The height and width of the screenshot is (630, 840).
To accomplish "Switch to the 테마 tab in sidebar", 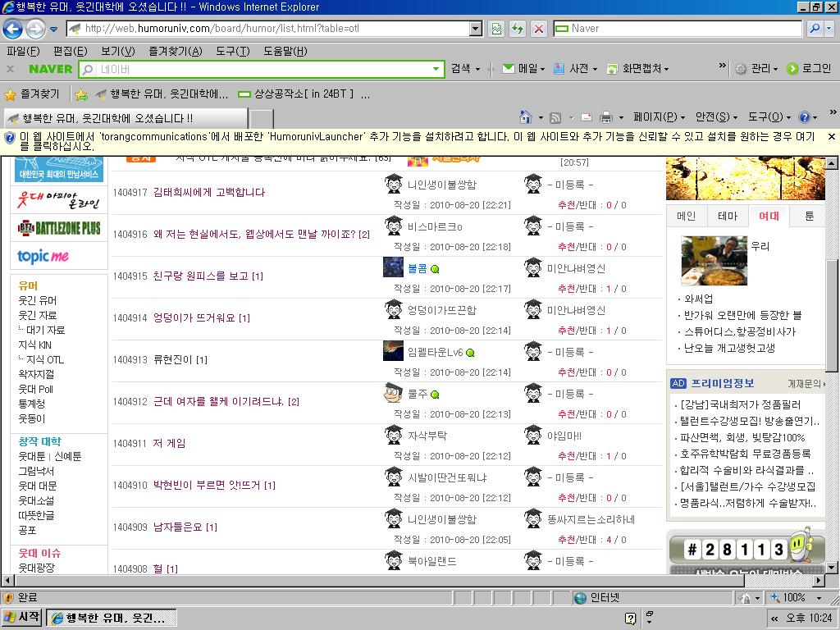I will point(728,216).
